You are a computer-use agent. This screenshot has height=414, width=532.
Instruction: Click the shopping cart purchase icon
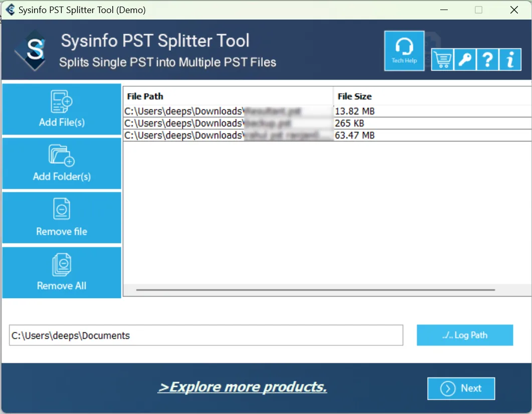pos(442,59)
